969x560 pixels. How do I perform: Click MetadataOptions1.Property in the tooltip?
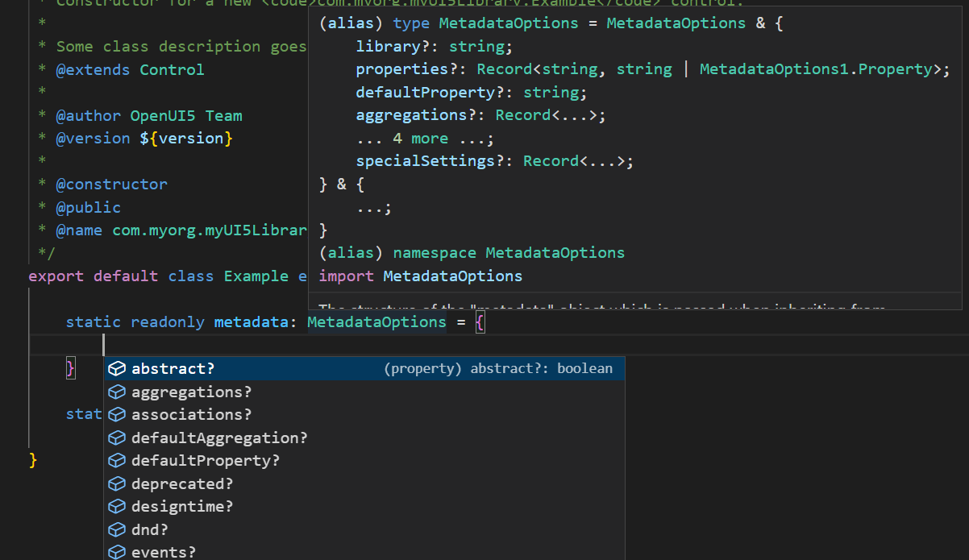pos(816,69)
